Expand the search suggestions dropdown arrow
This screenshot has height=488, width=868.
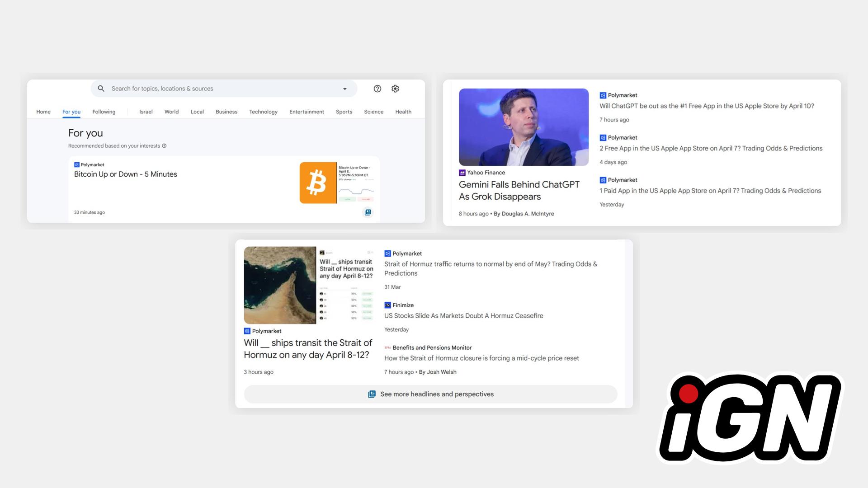point(344,89)
